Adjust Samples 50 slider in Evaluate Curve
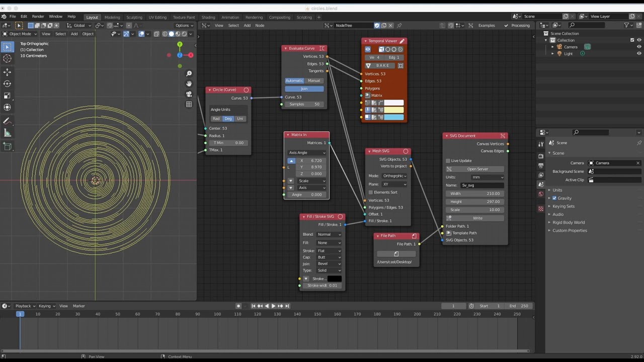Screen dimensions: 644x362 304,104
